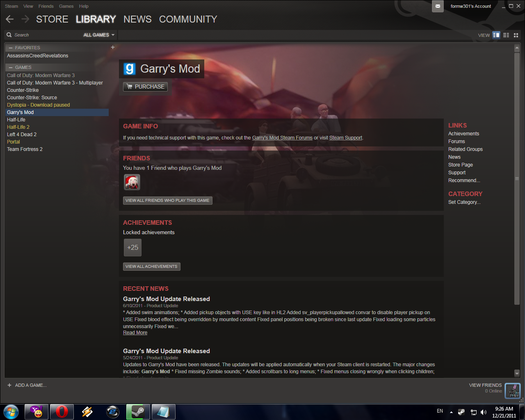Click Add a Game
This screenshot has width=525, height=420.
tap(27, 385)
